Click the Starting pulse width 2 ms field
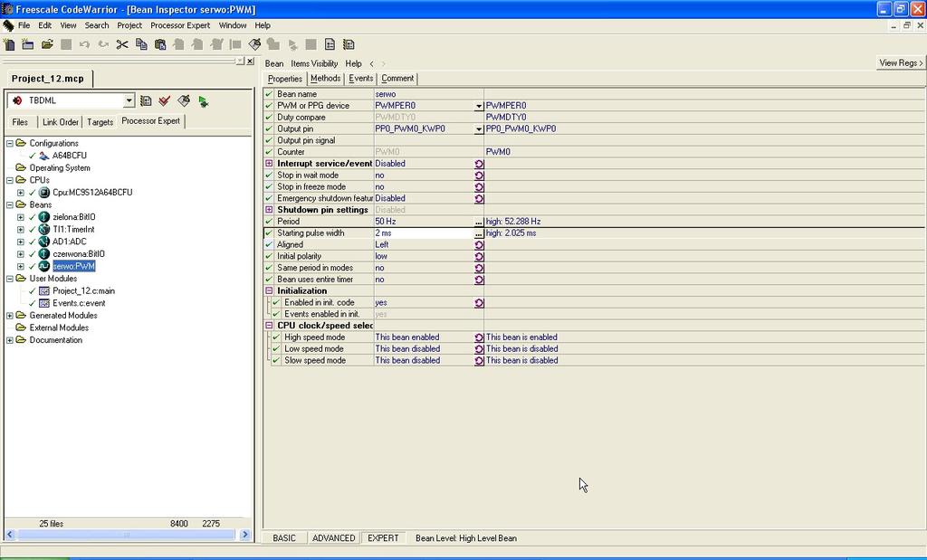Image resolution: width=927 pixels, height=560 pixels. click(x=424, y=233)
